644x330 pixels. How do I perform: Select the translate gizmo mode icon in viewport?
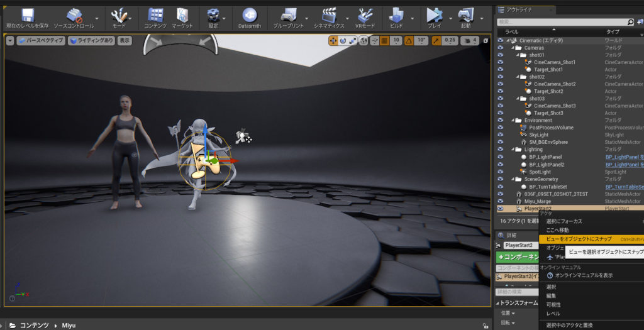333,40
